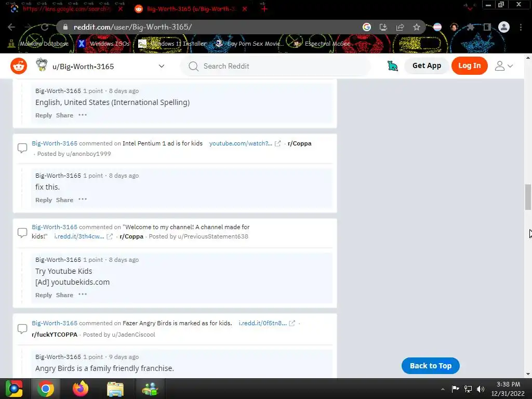Screen dimensions: 532x399
Task: Open Chrome three-dot menu
Action: click(x=521, y=27)
